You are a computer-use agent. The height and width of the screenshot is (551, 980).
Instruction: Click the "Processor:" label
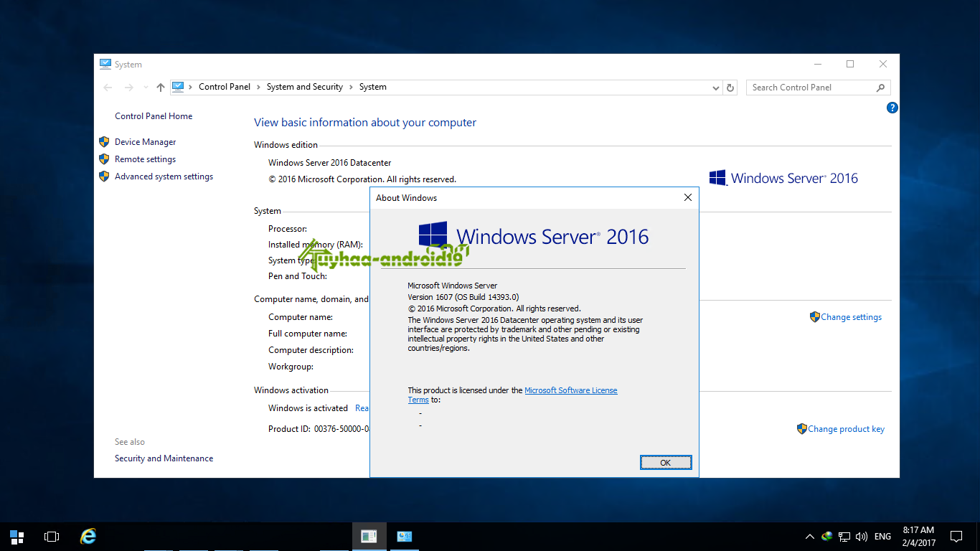[x=288, y=229]
